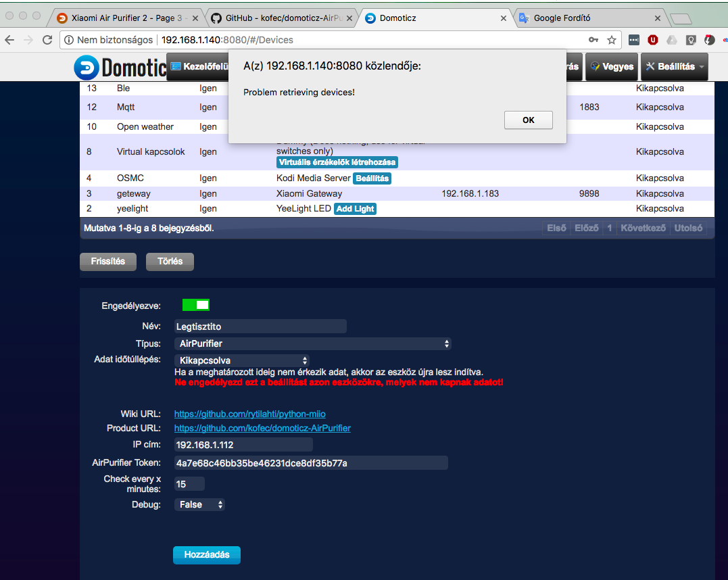Viewport: 728px width, 580px height.
Task: Select the Ble hardware row
Action: pos(397,89)
